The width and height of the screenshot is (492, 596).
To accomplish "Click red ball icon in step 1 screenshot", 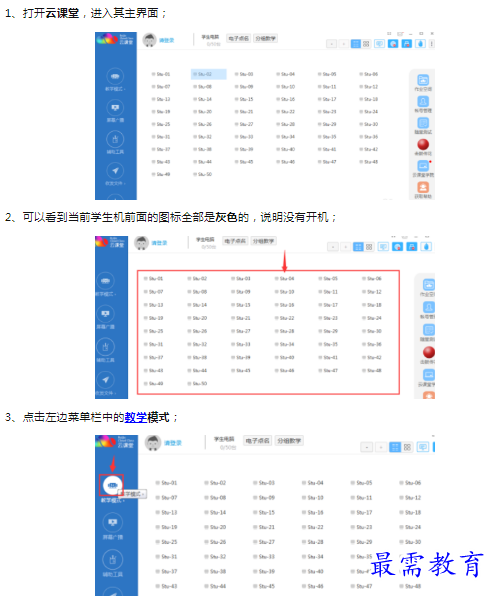I will point(423,144).
